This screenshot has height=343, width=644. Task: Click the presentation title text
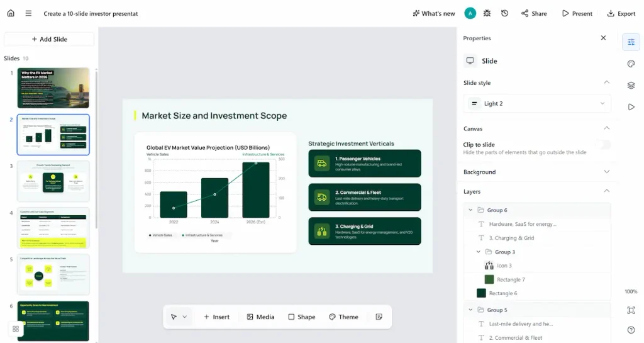[91, 14]
